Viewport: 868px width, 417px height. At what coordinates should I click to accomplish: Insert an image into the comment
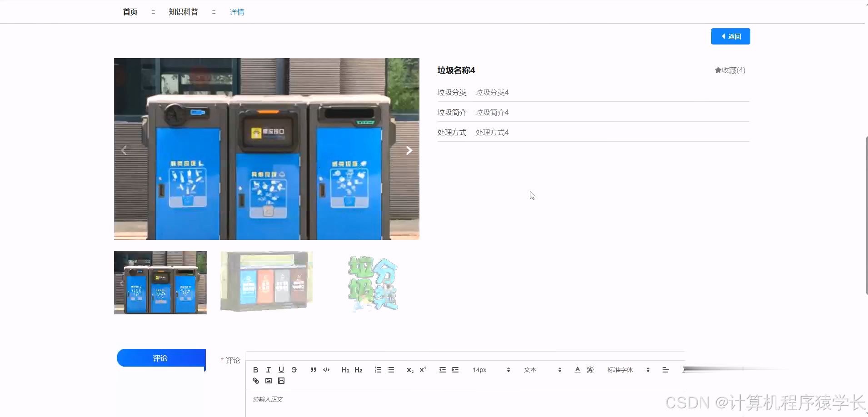pyautogui.click(x=268, y=381)
